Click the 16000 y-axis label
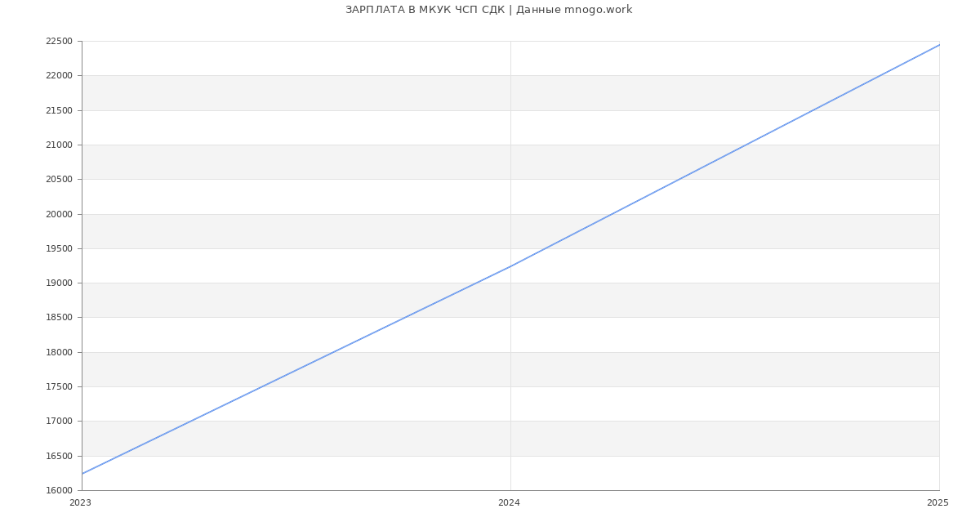Viewport: 980px width, 531px height. [59, 491]
